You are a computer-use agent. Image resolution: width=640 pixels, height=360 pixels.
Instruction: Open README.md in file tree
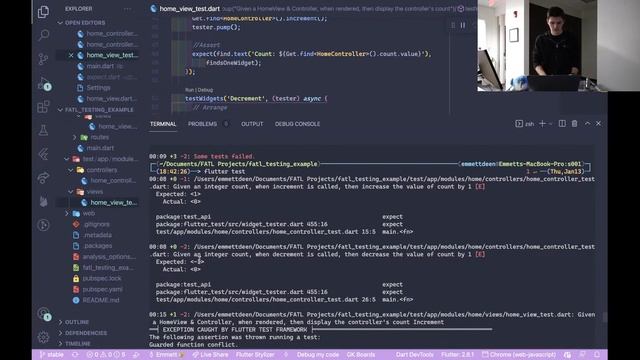point(101,300)
